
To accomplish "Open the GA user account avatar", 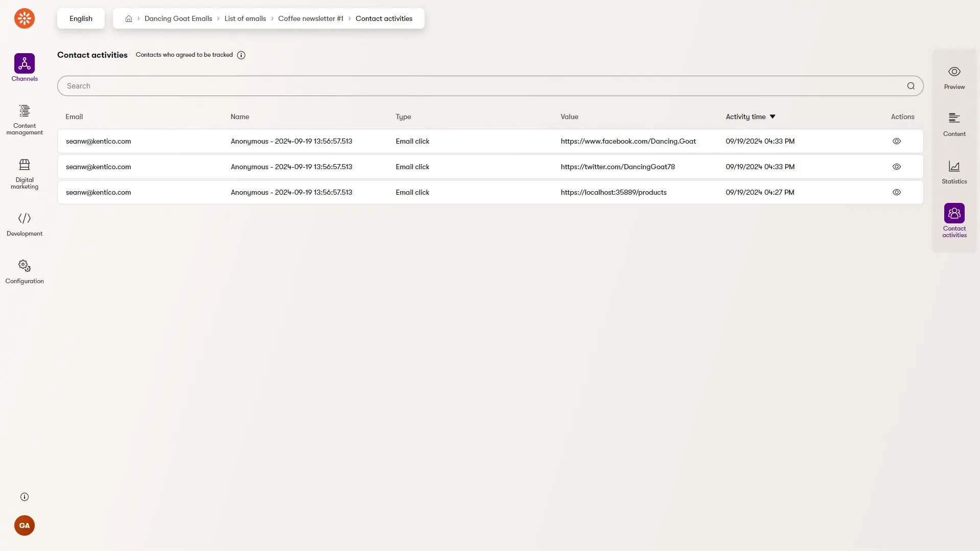I will pyautogui.click(x=25, y=525).
